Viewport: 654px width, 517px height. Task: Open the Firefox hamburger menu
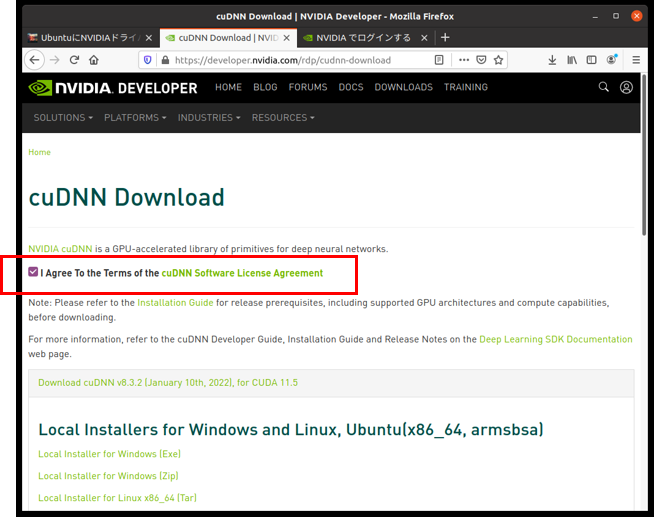coord(636,60)
